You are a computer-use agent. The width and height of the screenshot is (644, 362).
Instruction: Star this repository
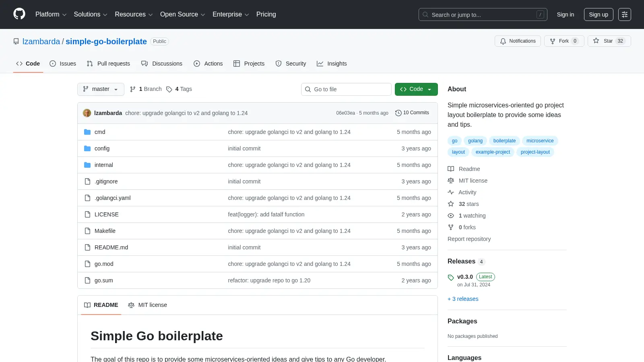point(609,41)
